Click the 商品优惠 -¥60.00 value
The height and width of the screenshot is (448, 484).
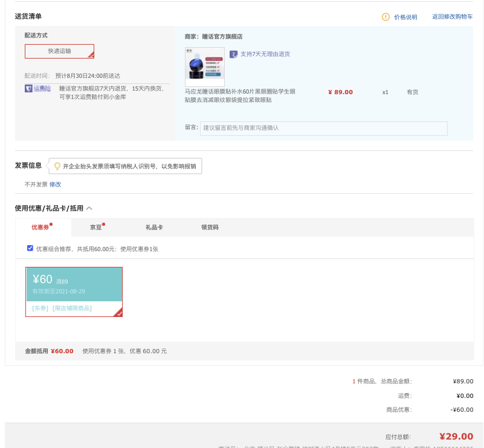[462, 410]
